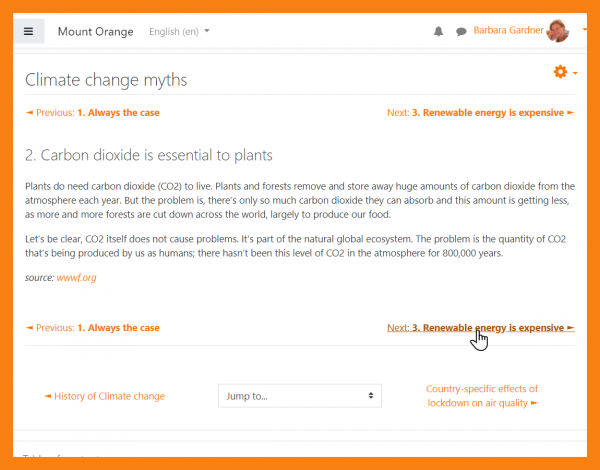Click bottom Next: 3. Renewable energy is expensive
The image size is (600, 470).
[x=480, y=328]
